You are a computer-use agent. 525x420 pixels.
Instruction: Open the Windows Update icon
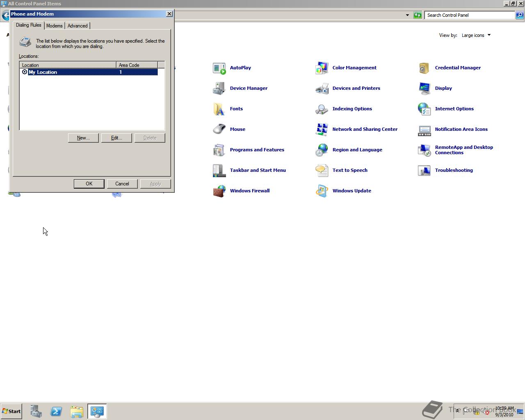[322, 191]
